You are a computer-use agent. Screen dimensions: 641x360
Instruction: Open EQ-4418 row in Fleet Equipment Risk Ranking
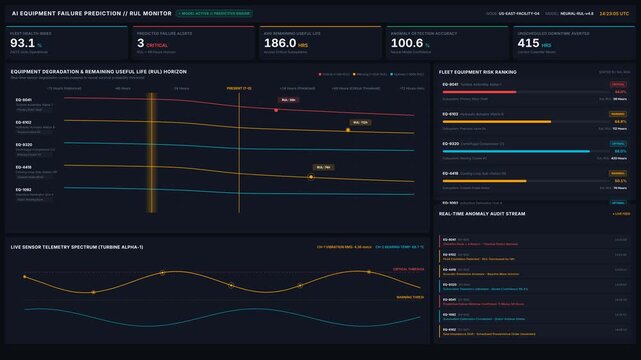534,181
